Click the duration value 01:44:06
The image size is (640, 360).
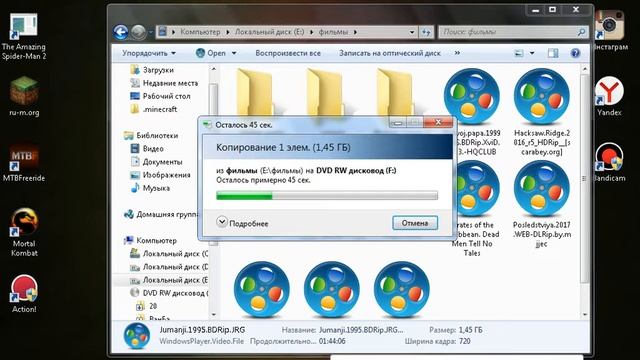[332, 341]
